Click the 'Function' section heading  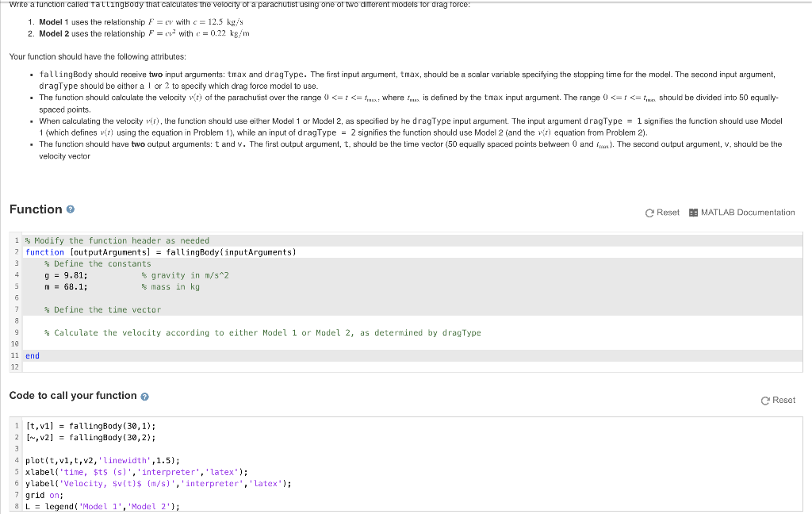36,209
